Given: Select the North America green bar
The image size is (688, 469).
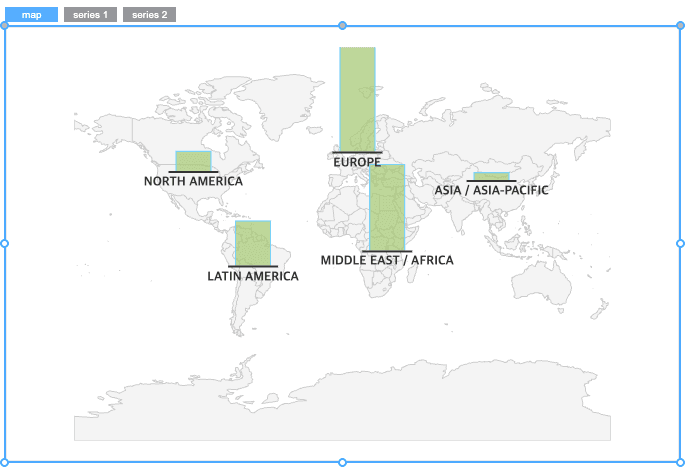Looking at the screenshot, I should (x=193, y=161).
